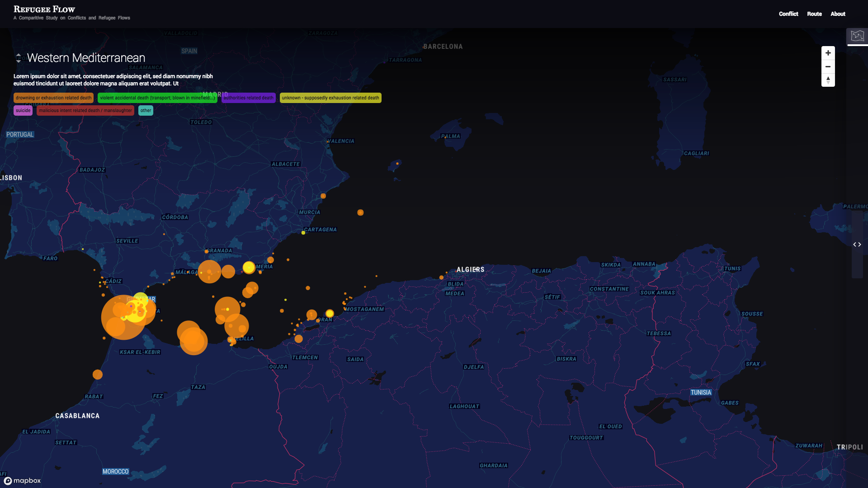Viewport: 868px width, 488px height.
Task: Open the About menu item
Action: pos(838,14)
